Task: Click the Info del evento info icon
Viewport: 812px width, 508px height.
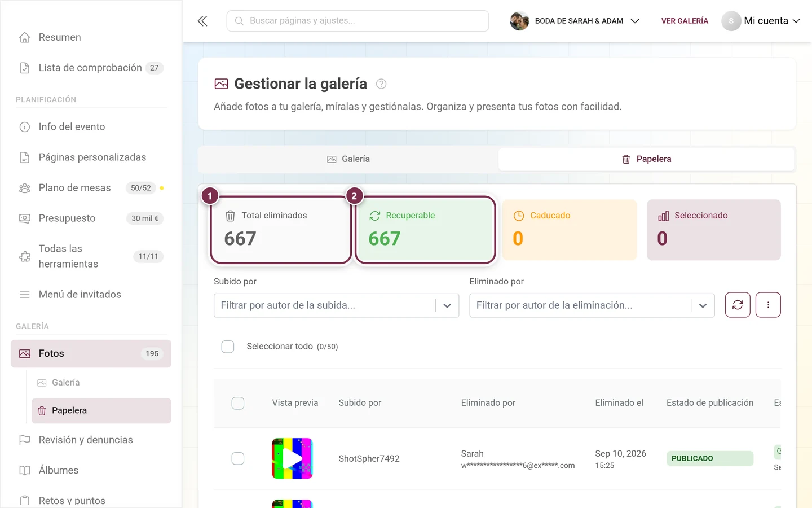Action: coord(25,127)
